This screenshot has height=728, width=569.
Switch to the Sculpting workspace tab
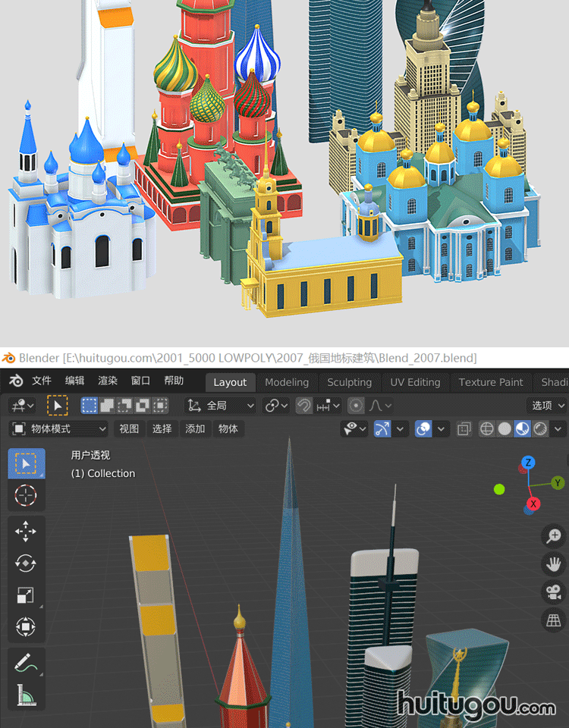click(349, 382)
